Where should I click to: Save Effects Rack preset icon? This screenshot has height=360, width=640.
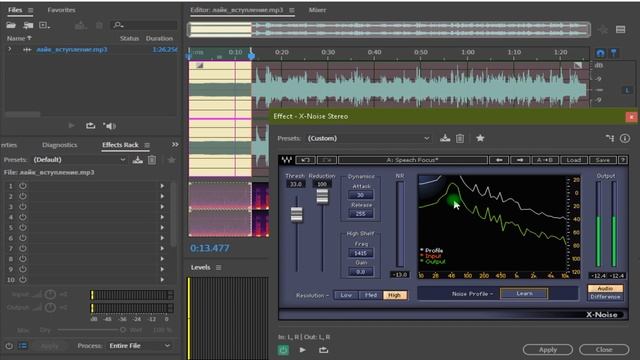[x=138, y=160]
